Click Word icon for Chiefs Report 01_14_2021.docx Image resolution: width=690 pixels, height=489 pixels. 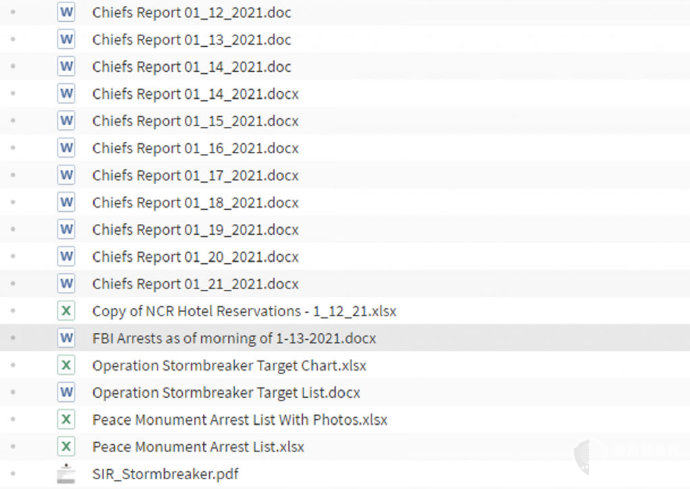pos(66,94)
